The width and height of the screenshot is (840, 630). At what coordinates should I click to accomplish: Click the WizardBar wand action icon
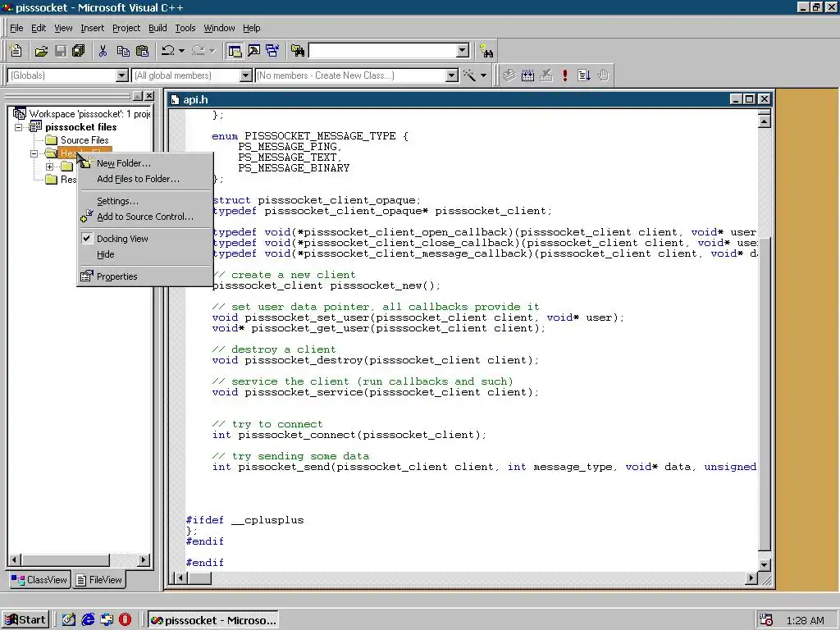tap(470, 75)
